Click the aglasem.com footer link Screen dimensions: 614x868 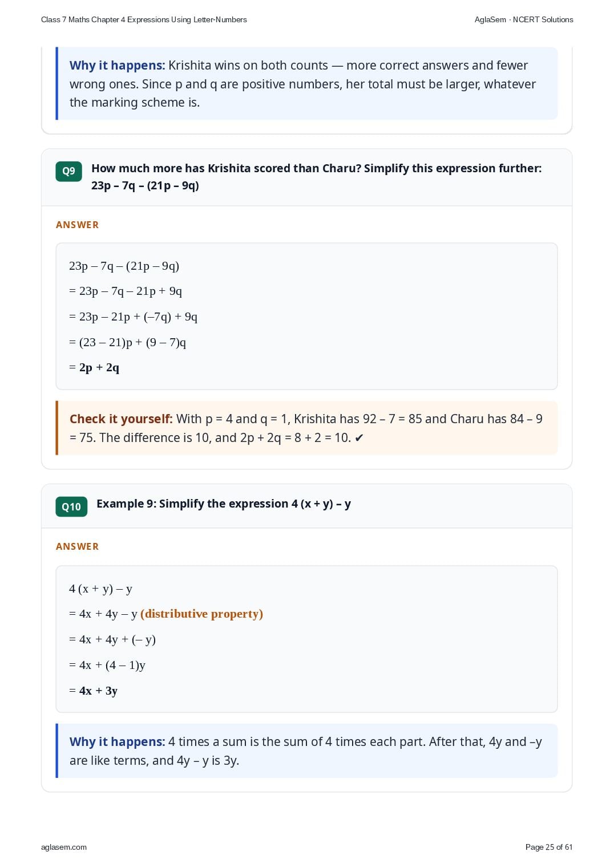click(x=64, y=847)
